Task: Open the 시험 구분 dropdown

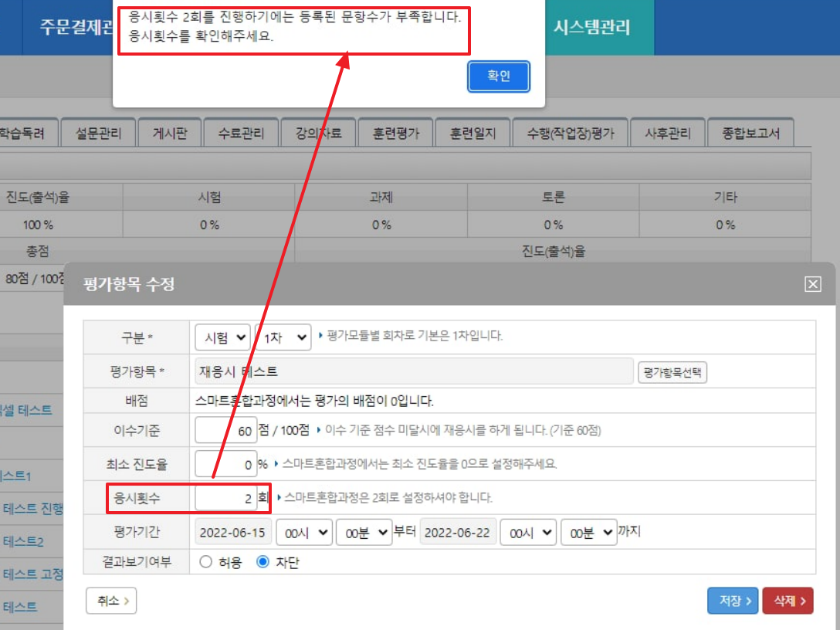Action: 222,337
